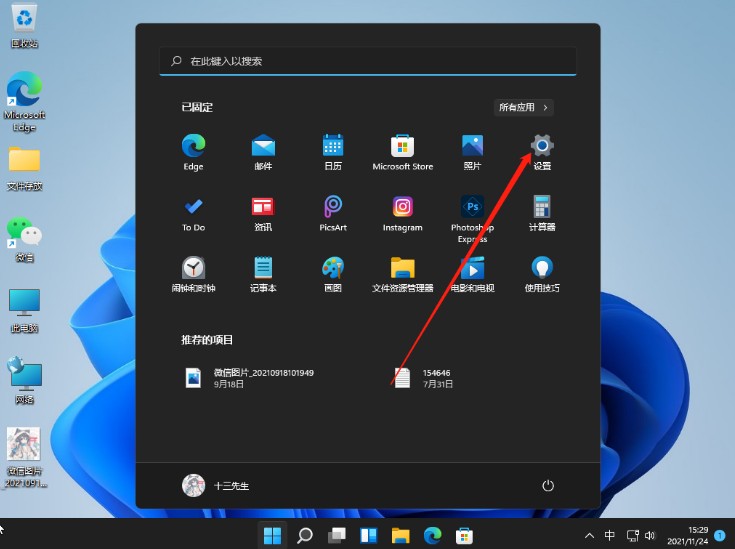
Task: Open recommended file 154646
Action: click(422, 378)
